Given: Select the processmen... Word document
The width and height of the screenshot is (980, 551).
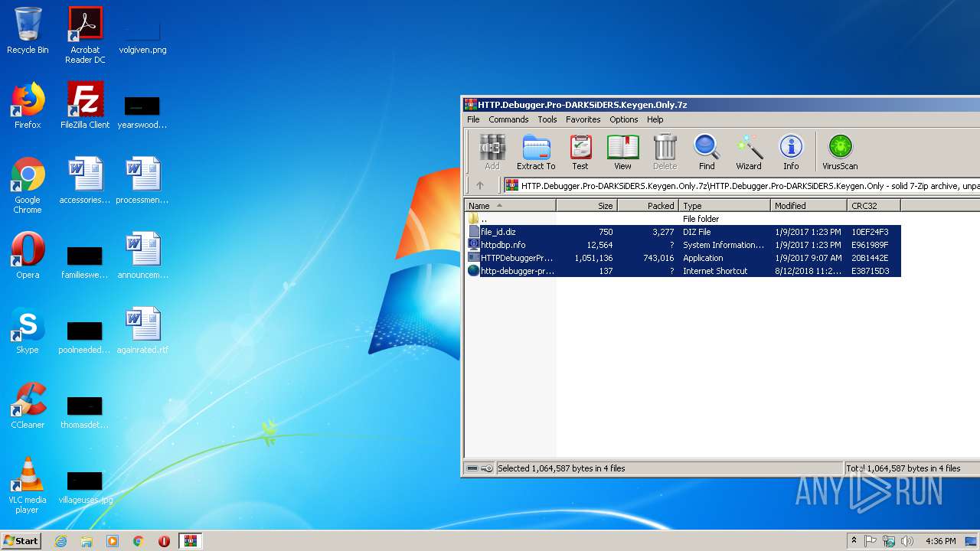Looking at the screenshot, I should point(142,181).
